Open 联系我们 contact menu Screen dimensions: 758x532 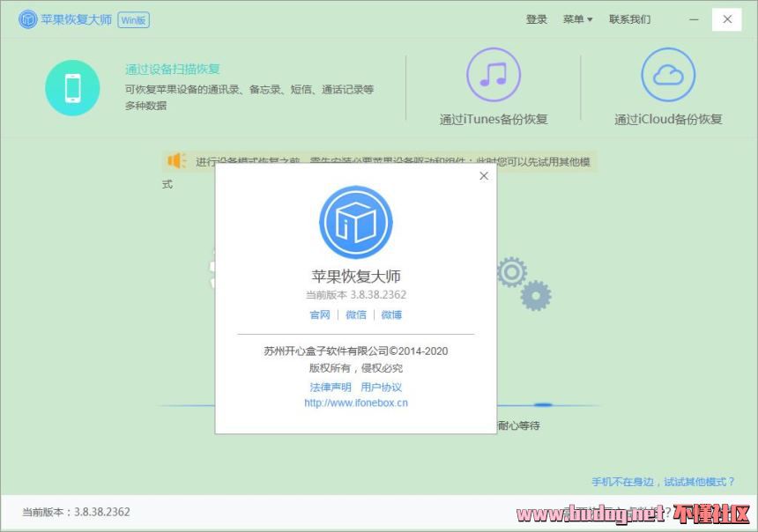pos(630,19)
